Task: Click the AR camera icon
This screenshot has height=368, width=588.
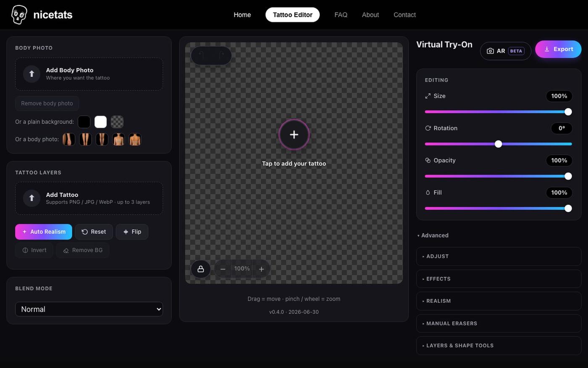Action: click(x=490, y=51)
